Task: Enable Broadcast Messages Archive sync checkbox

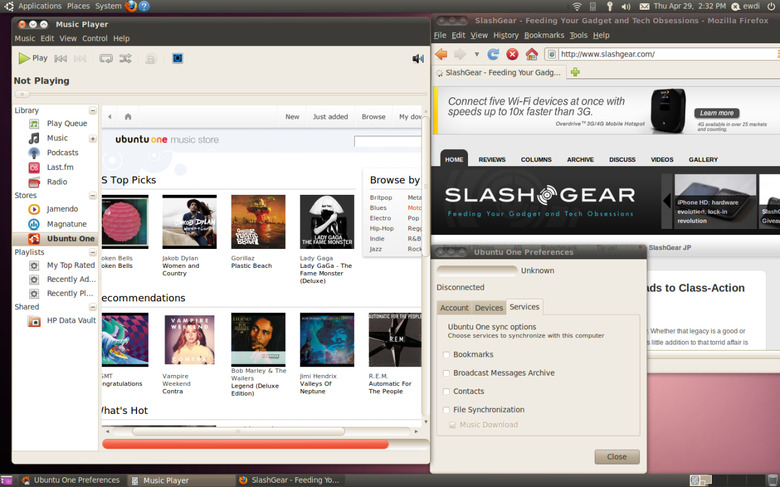Action: pos(446,373)
